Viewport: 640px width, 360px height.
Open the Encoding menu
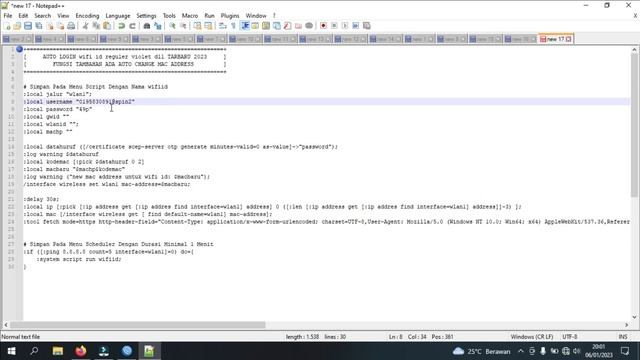pos(87,16)
